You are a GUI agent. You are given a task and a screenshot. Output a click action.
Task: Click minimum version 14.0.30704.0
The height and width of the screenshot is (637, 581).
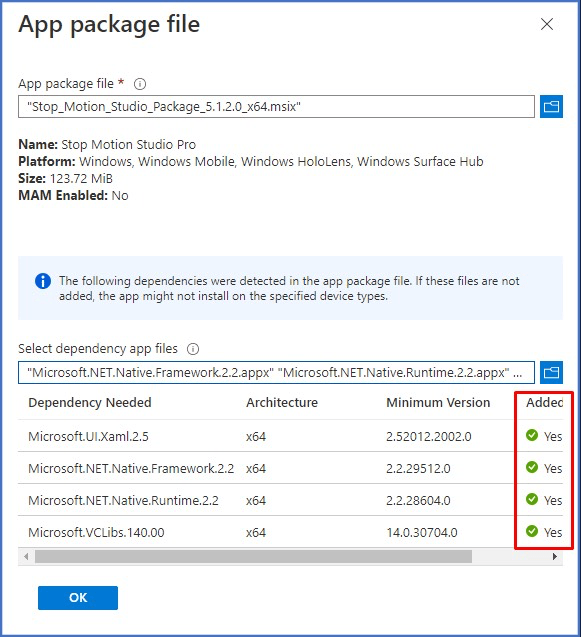(x=422, y=533)
